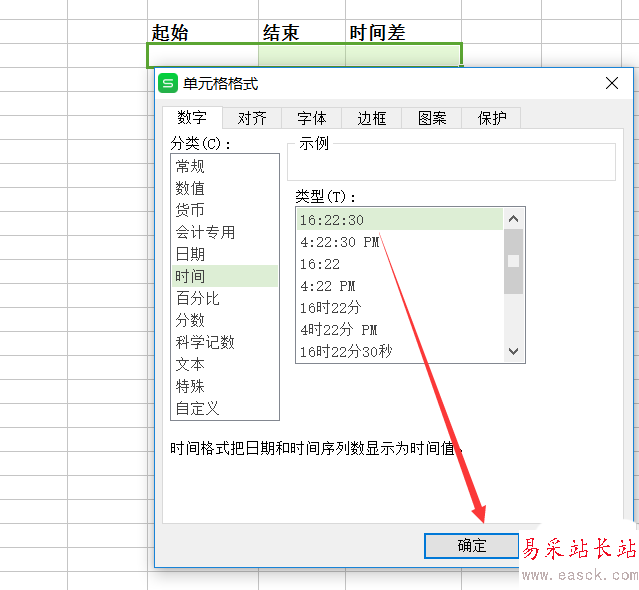The height and width of the screenshot is (590, 639).
Task: Open the 边框 tab
Action: tap(372, 118)
